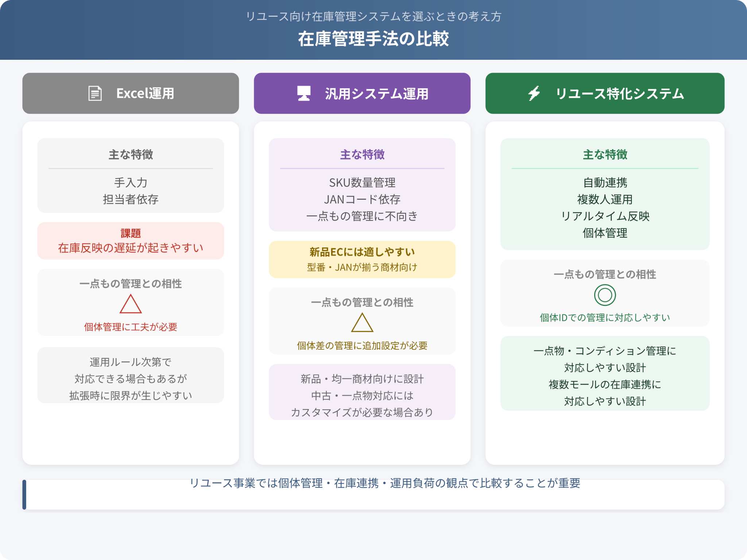Click 在庫反映の遅延が起きやすい text

[131, 248]
